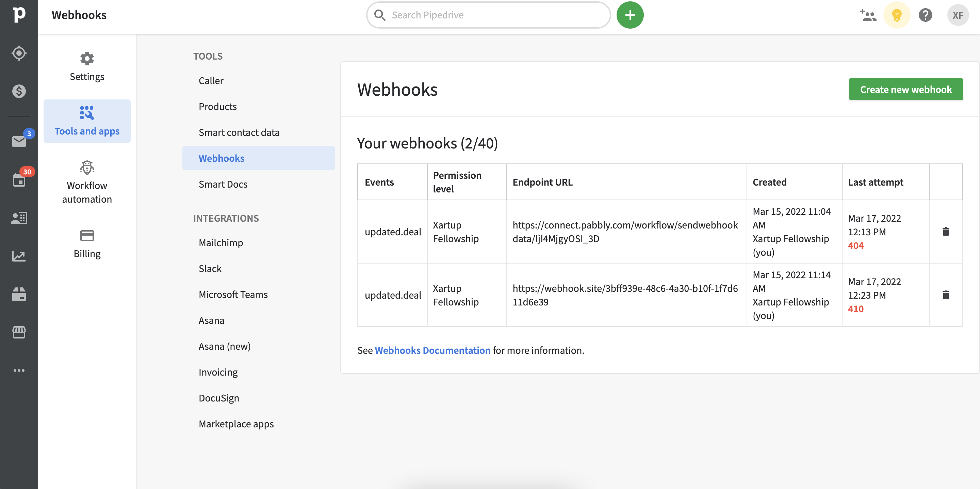Open Settings gear section
Image resolution: width=980 pixels, height=489 pixels.
87,67
